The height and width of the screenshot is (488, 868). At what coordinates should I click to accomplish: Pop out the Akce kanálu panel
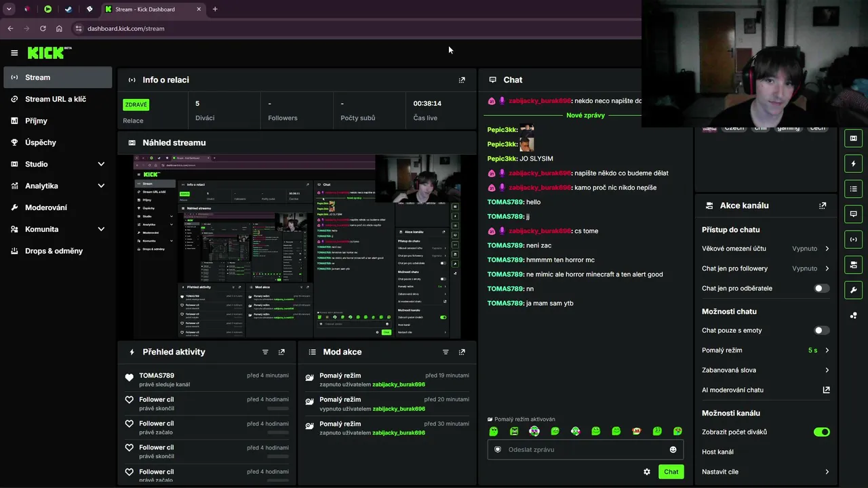823,205
